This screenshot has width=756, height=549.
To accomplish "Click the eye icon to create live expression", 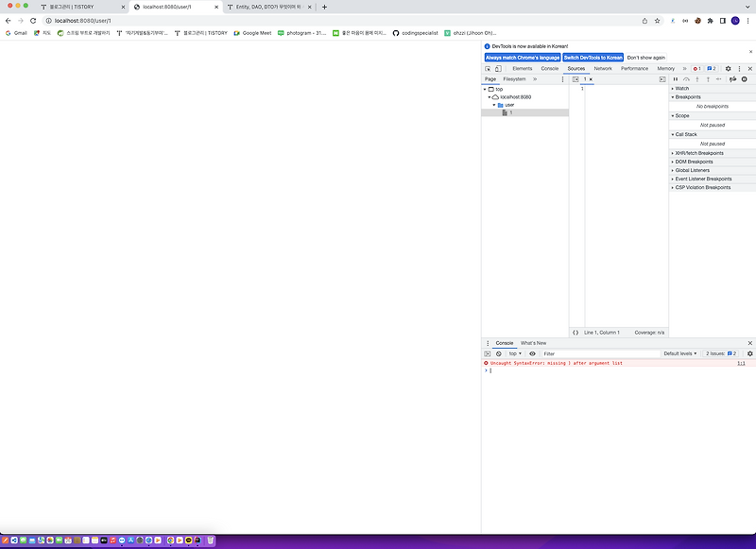I will (532, 352).
